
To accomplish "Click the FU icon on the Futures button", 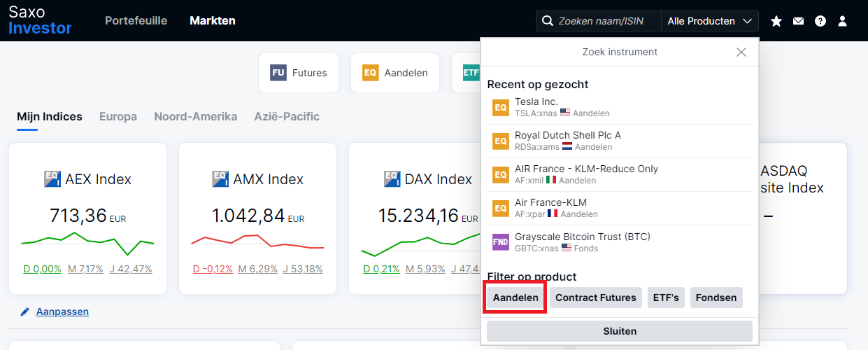I will (x=278, y=73).
